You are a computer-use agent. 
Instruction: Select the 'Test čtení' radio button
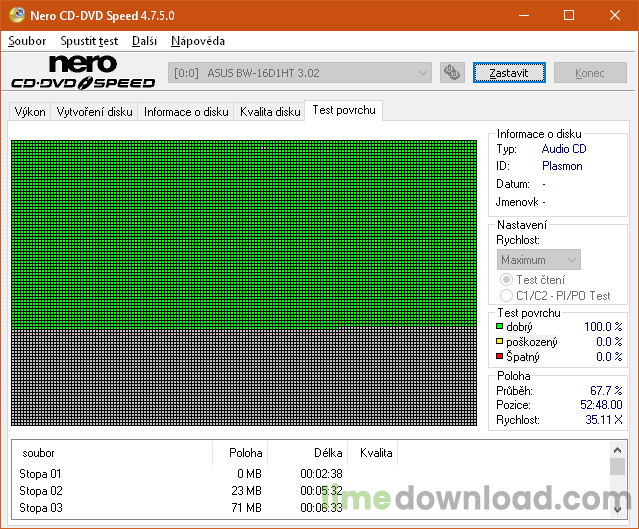(506, 280)
